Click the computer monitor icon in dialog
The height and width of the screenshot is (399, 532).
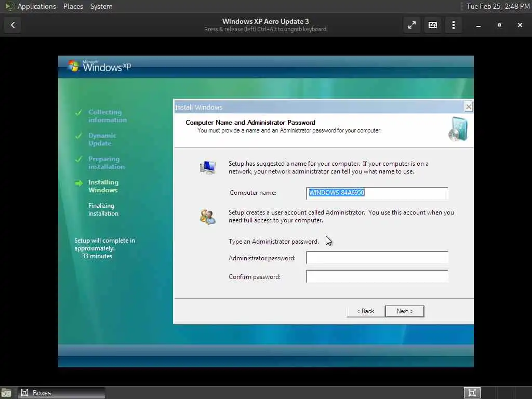click(208, 167)
